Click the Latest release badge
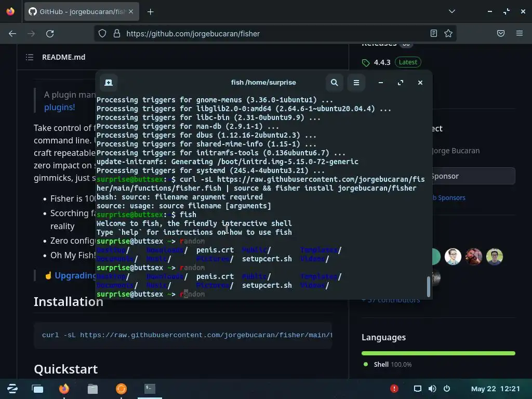Screen dimensions: 532x399 tap(408, 62)
